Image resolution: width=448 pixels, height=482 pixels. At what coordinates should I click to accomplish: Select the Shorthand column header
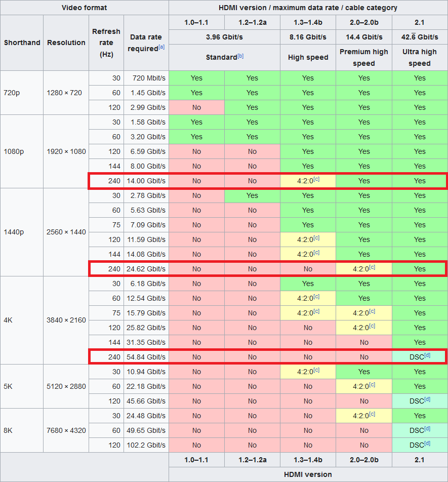click(22, 43)
